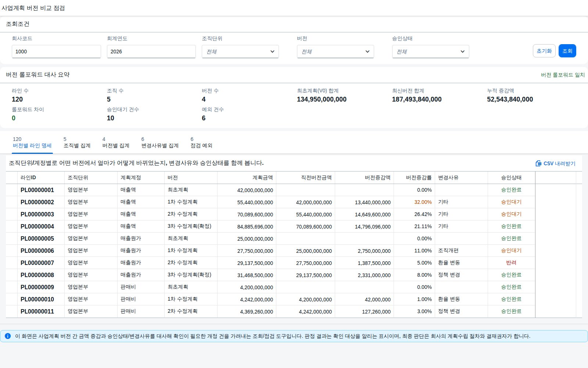Click the 버전증감액 column header
This screenshot has width=588, height=368.
pos(364,177)
